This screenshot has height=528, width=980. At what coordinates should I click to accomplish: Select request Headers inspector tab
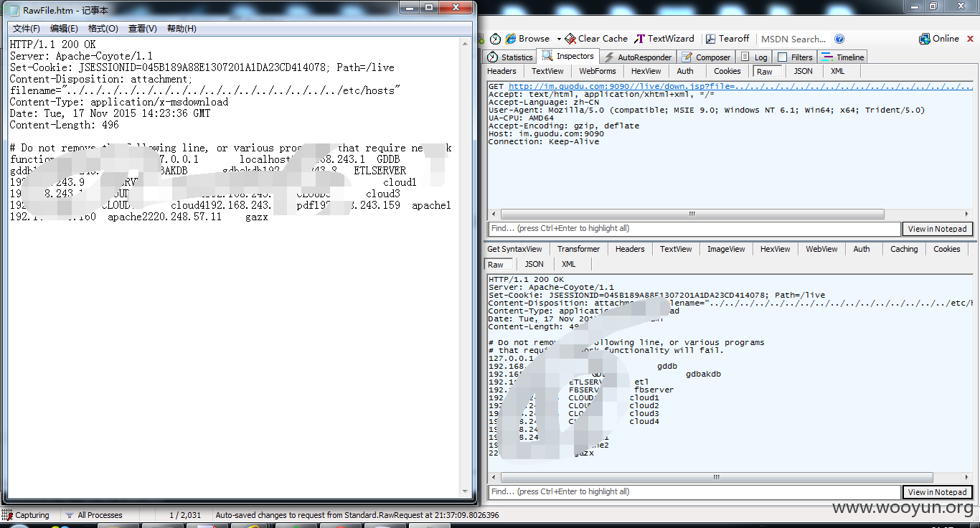pyautogui.click(x=501, y=71)
